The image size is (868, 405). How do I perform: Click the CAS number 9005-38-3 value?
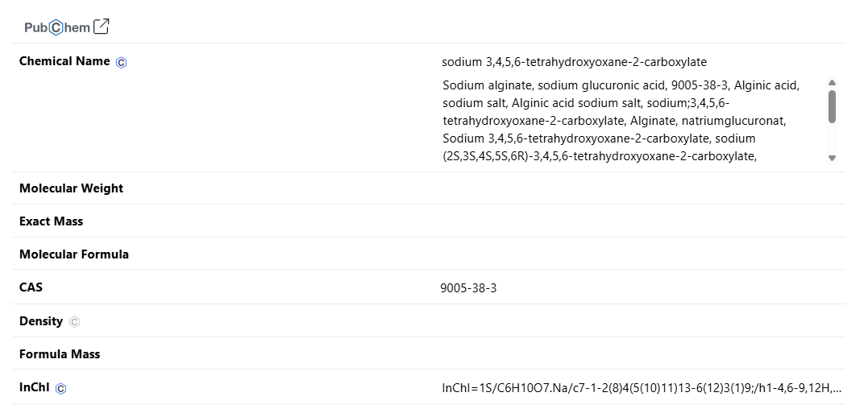pos(468,287)
